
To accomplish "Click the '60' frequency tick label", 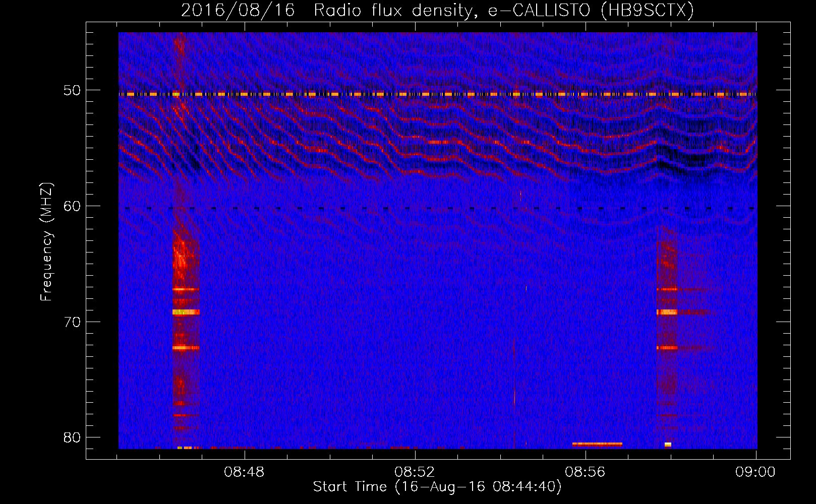I will (x=72, y=206).
